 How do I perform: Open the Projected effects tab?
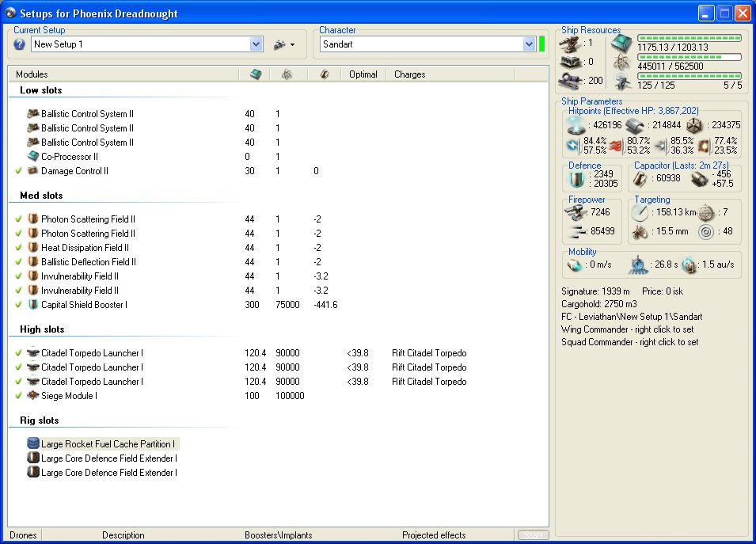pos(434,535)
